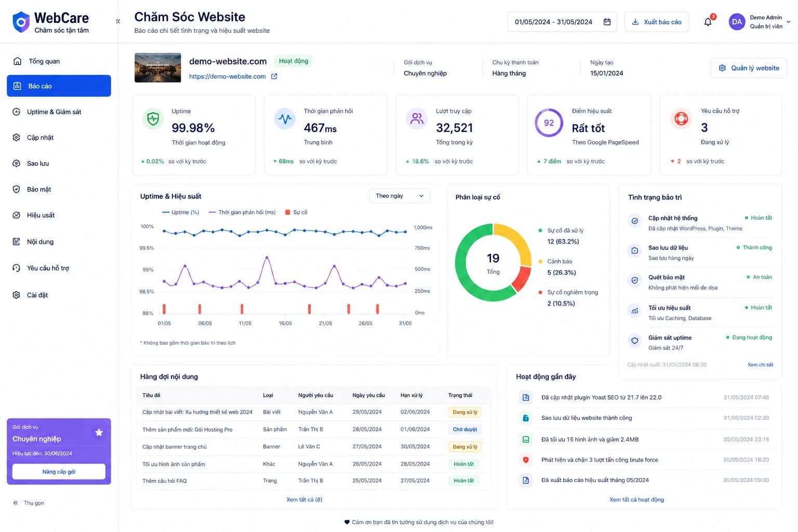The image size is (798, 532).
Task: Click the performance optimization chart icon
Action: (x=634, y=311)
